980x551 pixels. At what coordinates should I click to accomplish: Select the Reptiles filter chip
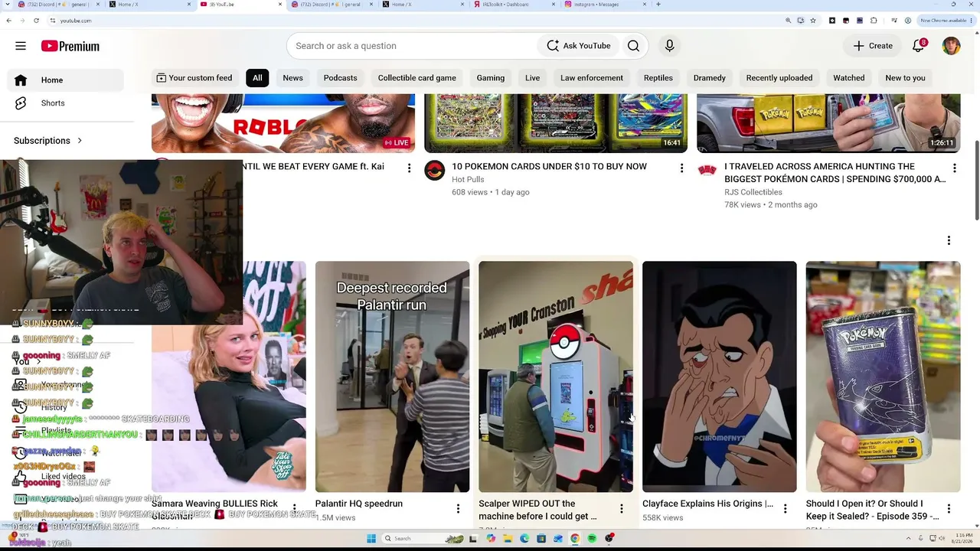tap(658, 78)
